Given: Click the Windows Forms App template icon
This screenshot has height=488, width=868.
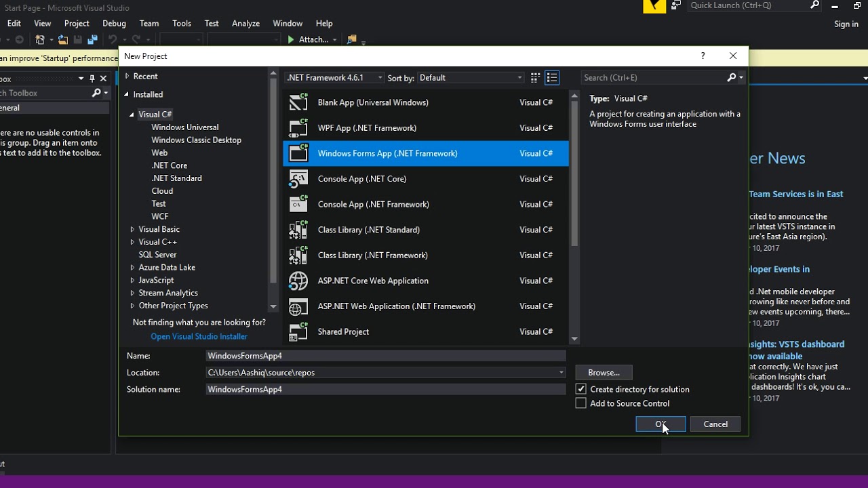Looking at the screenshot, I should pyautogui.click(x=298, y=153).
